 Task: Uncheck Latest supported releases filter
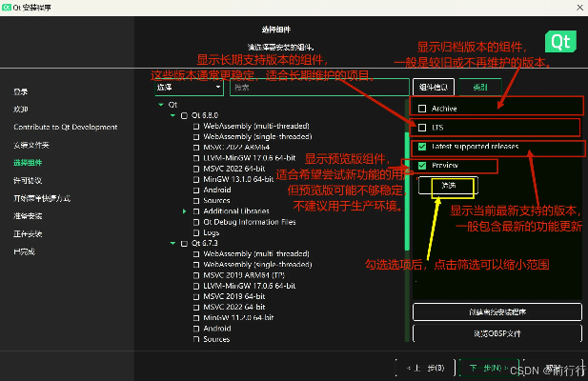pyautogui.click(x=422, y=147)
